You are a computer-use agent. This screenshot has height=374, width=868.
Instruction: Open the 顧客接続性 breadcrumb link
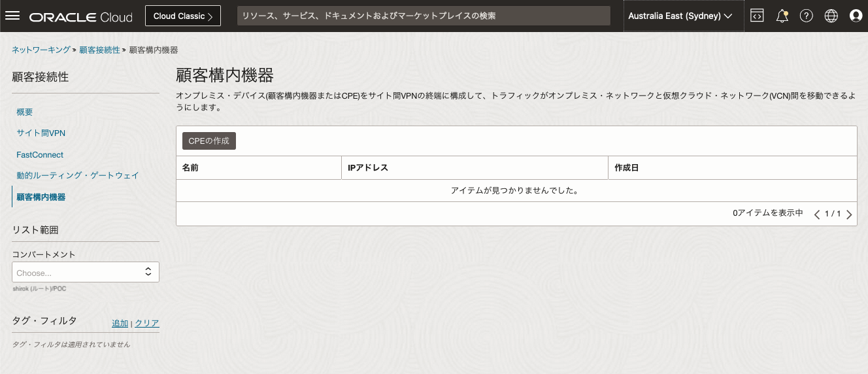tap(99, 50)
